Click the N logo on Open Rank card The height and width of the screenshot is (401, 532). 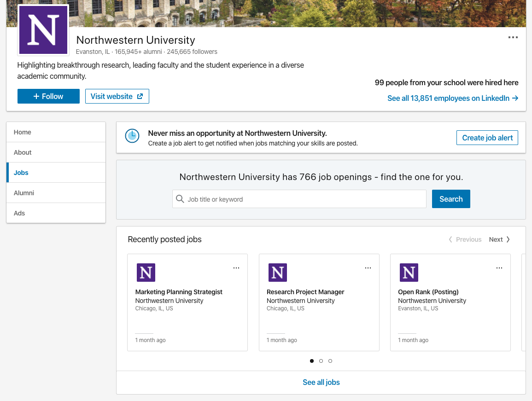pyautogui.click(x=409, y=273)
